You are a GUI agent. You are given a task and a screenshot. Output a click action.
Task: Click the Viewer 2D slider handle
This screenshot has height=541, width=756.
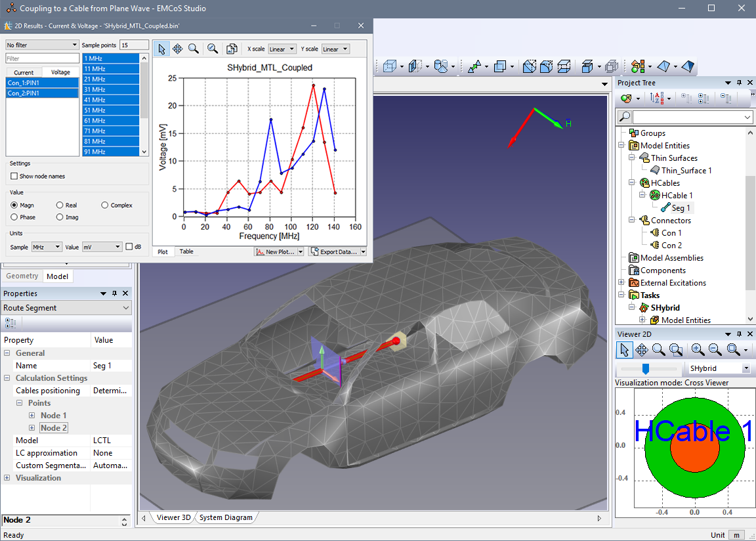pyautogui.click(x=646, y=368)
